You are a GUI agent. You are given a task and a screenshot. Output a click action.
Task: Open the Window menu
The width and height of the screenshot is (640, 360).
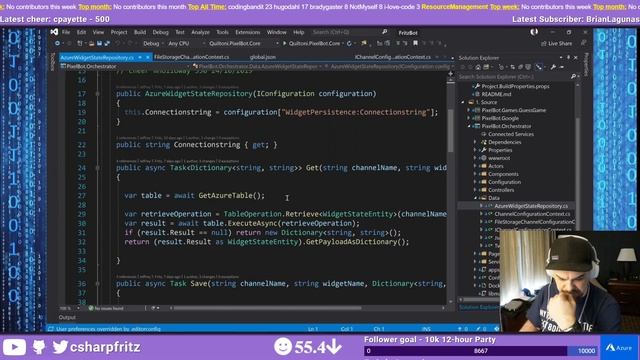(x=276, y=32)
